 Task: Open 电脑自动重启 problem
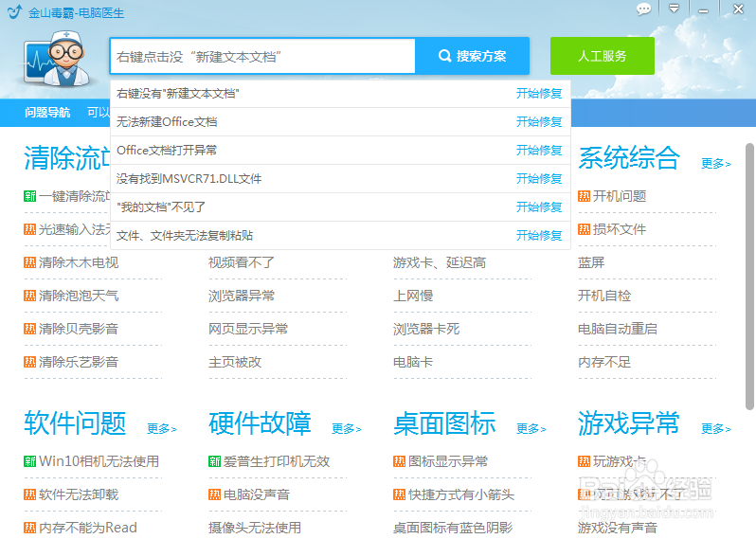618,330
